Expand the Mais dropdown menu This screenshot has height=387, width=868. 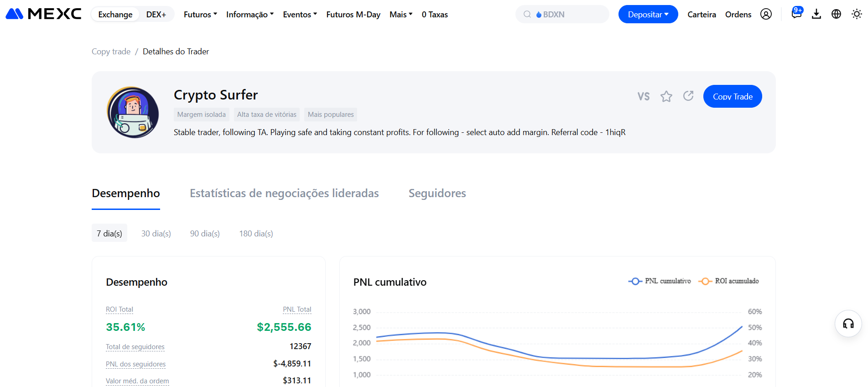point(401,15)
